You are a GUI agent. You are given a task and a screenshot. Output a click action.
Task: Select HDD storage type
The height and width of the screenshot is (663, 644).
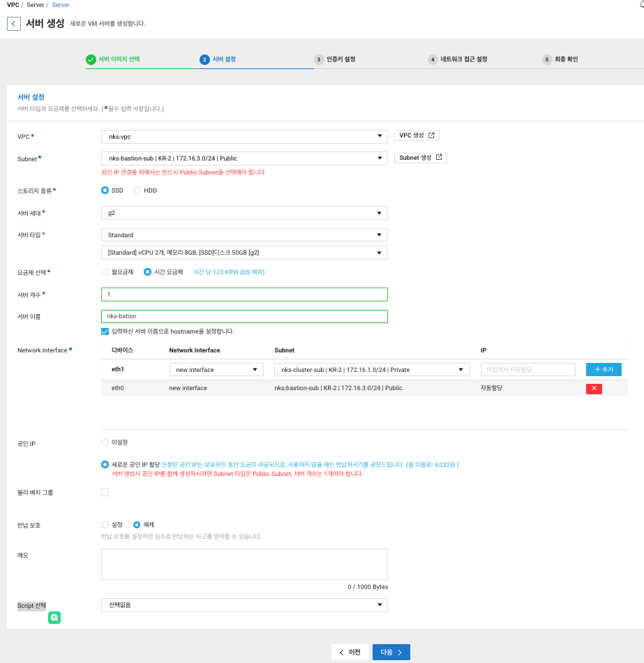pos(137,191)
